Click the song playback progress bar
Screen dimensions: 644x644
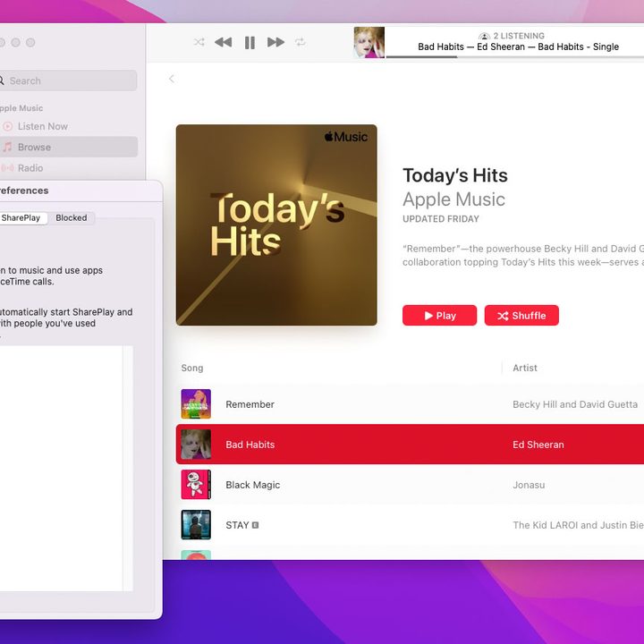pos(515,57)
